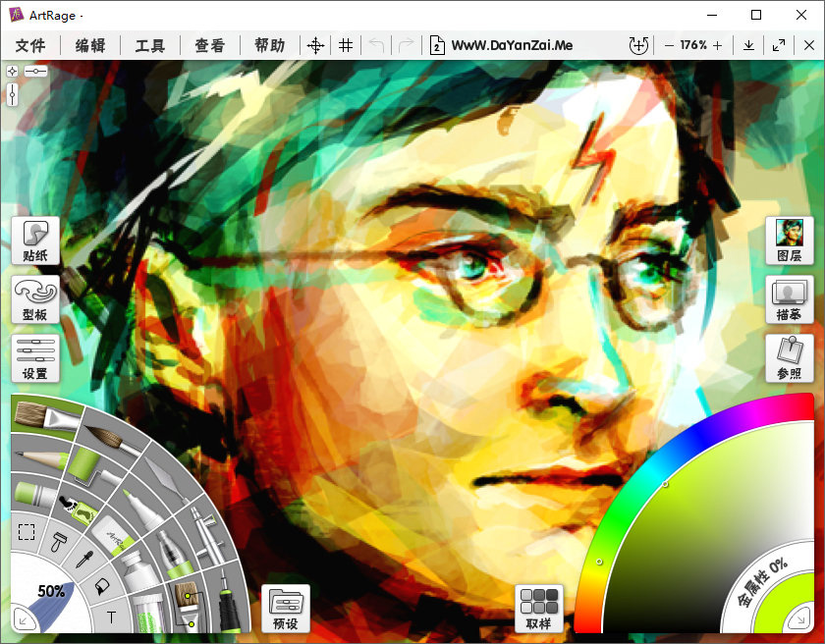The width and height of the screenshot is (825, 644).
Task: Click the down-arrow export icon in the toolbar
Action: [748, 46]
